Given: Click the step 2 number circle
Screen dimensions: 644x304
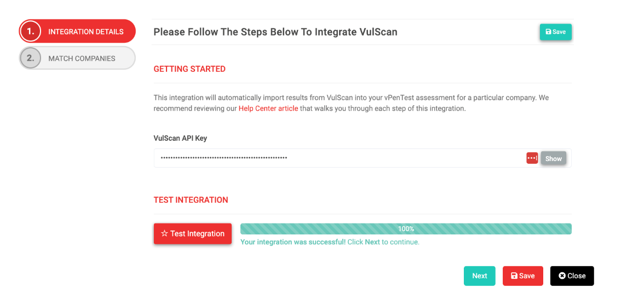Looking at the screenshot, I should coord(31,58).
